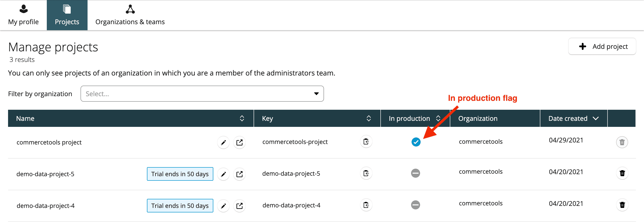Go to Organizations & teams tab
The width and height of the screenshot is (644, 222).
click(130, 15)
